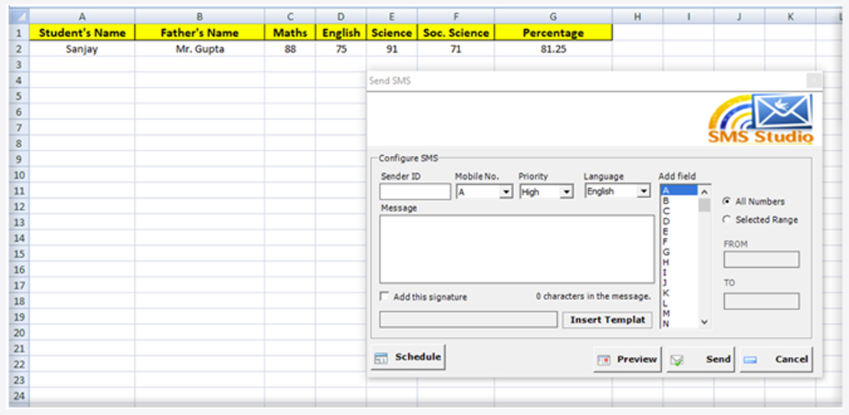The image size is (849, 415).
Task: Check the Add this signature checkbox
Action: (x=384, y=296)
